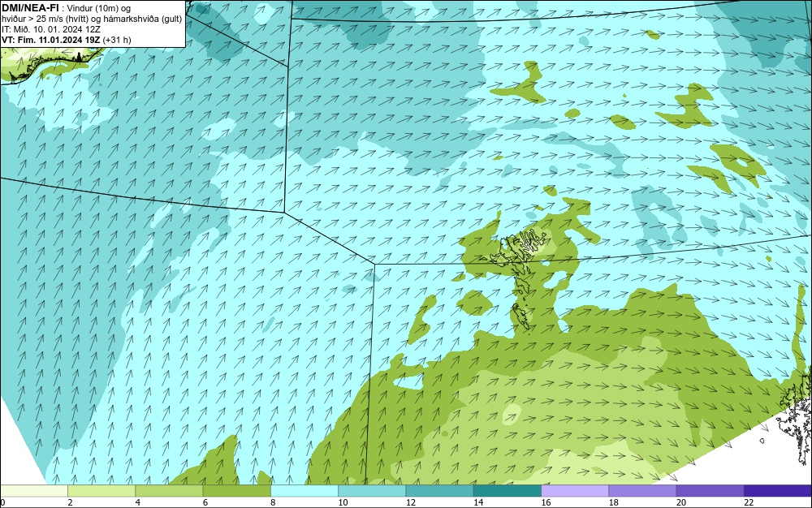Click the dark indigo legend swatch above 22
This screenshot has height=508, width=812.
tap(778, 490)
